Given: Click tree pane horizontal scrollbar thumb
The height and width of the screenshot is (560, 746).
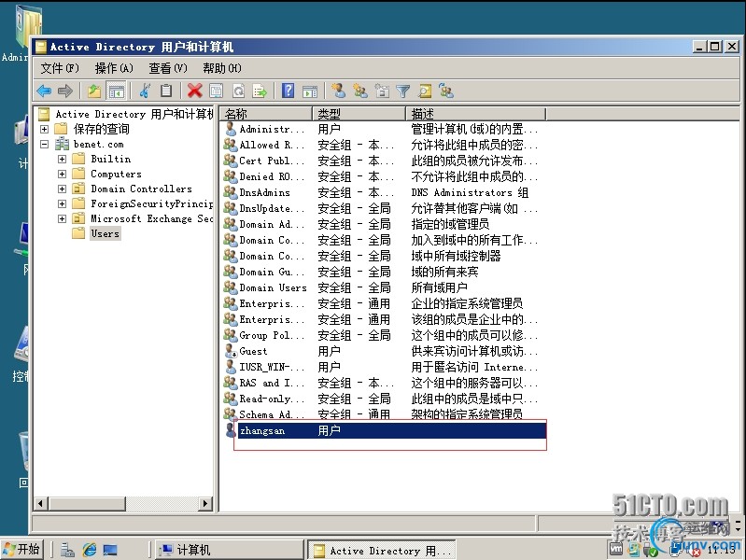Looking at the screenshot, I should (87, 503).
